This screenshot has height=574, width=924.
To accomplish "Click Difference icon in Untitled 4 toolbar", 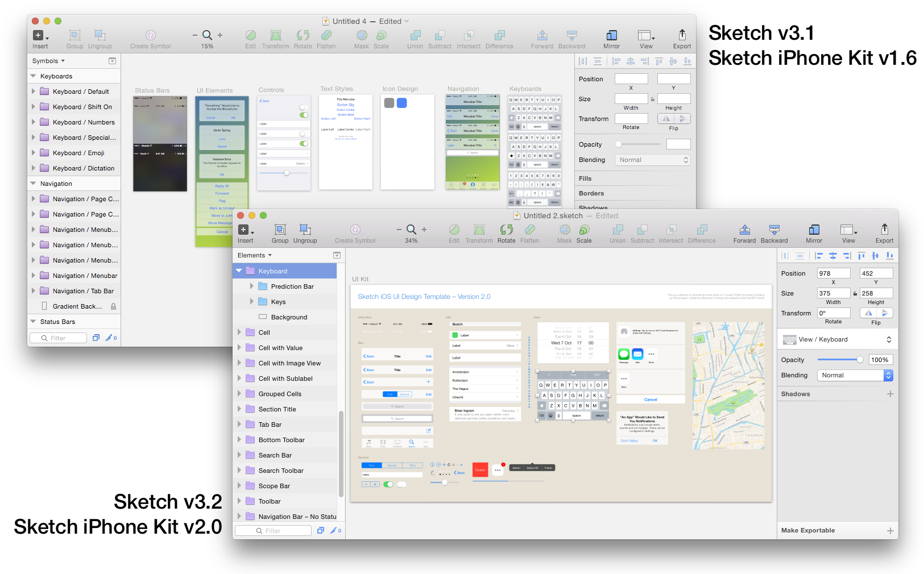I will pyautogui.click(x=499, y=35).
